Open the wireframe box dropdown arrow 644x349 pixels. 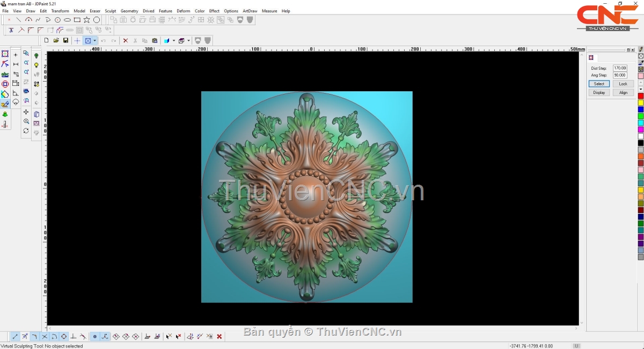(188, 40)
